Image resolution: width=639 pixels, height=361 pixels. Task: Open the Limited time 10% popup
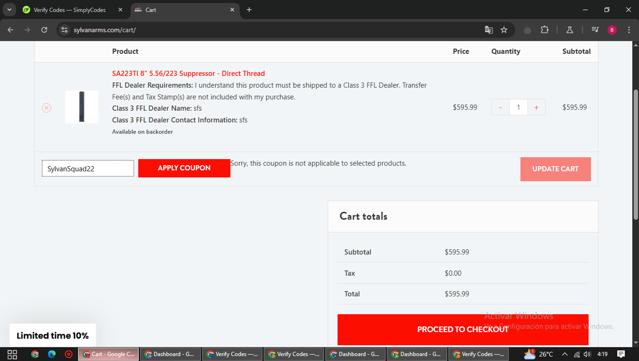point(53,335)
